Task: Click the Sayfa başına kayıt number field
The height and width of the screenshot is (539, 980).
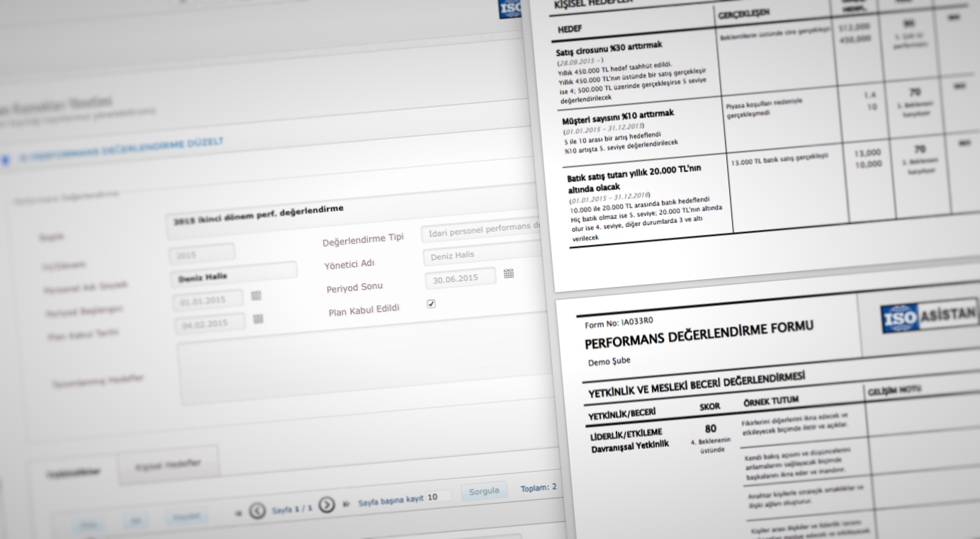Action: coord(439,497)
